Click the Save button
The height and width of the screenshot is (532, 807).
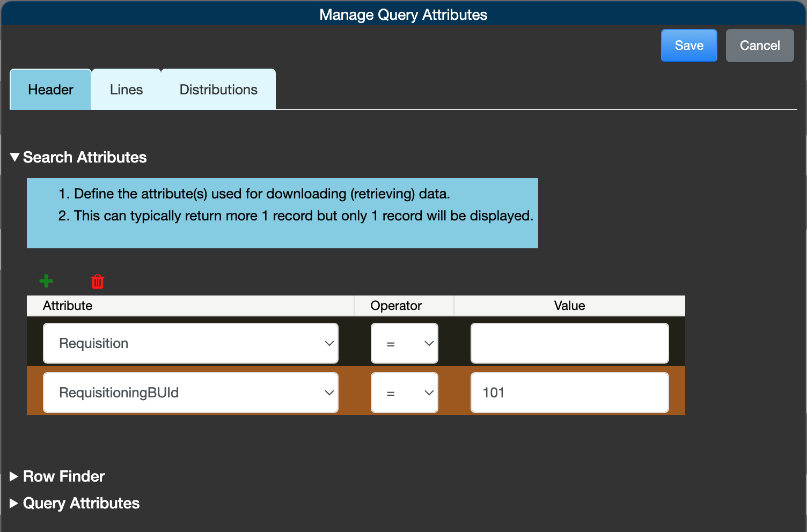coord(688,45)
